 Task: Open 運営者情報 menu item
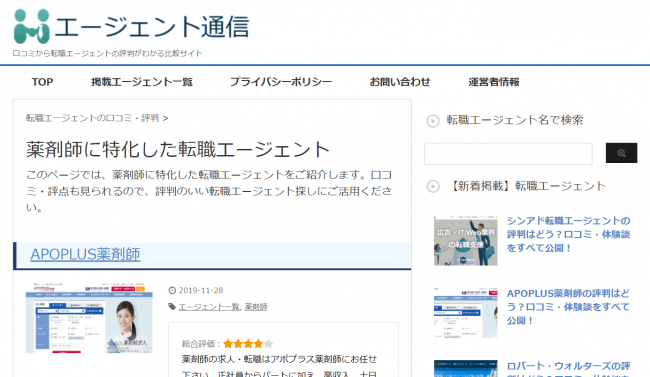click(494, 82)
